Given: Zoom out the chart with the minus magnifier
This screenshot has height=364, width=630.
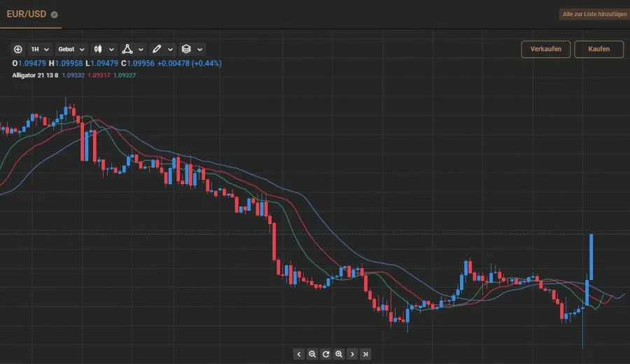Looking at the screenshot, I should tap(312, 354).
